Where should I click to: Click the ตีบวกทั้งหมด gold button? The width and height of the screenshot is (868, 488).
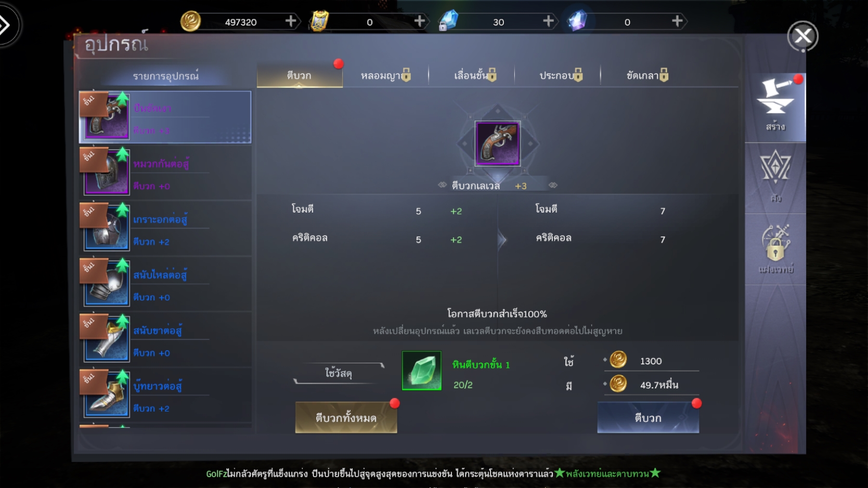coord(346,418)
